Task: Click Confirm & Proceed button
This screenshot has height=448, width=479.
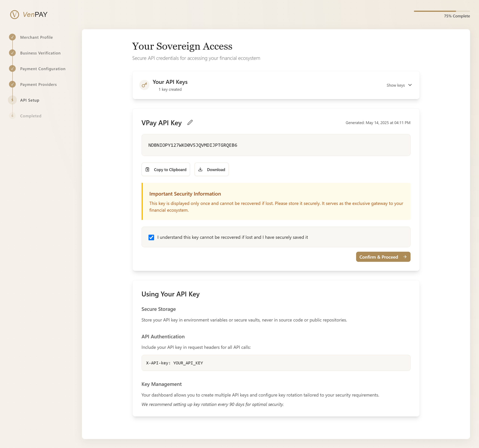Action: click(383, 257)
